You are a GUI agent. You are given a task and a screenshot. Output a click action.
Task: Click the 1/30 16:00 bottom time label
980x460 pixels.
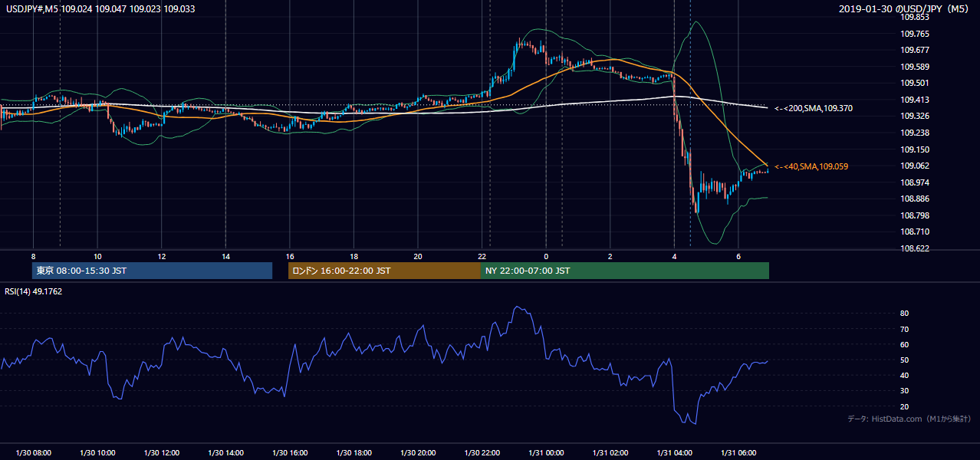coord(289,453)
